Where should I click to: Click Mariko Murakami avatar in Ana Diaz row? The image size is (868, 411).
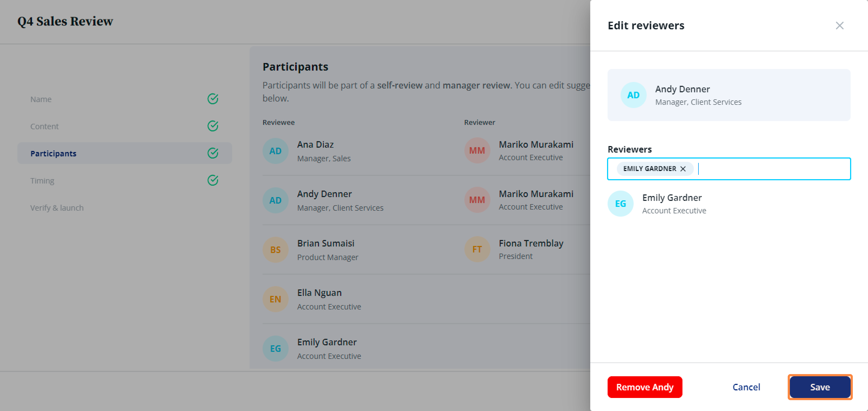[477, 150]
